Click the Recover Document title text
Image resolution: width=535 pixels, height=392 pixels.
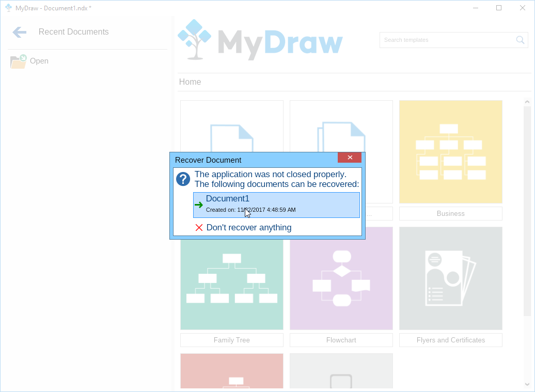(x=208, y=160)
